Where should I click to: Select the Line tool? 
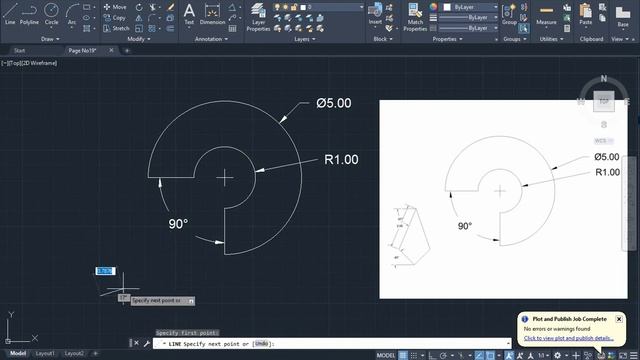coord(10,14)
